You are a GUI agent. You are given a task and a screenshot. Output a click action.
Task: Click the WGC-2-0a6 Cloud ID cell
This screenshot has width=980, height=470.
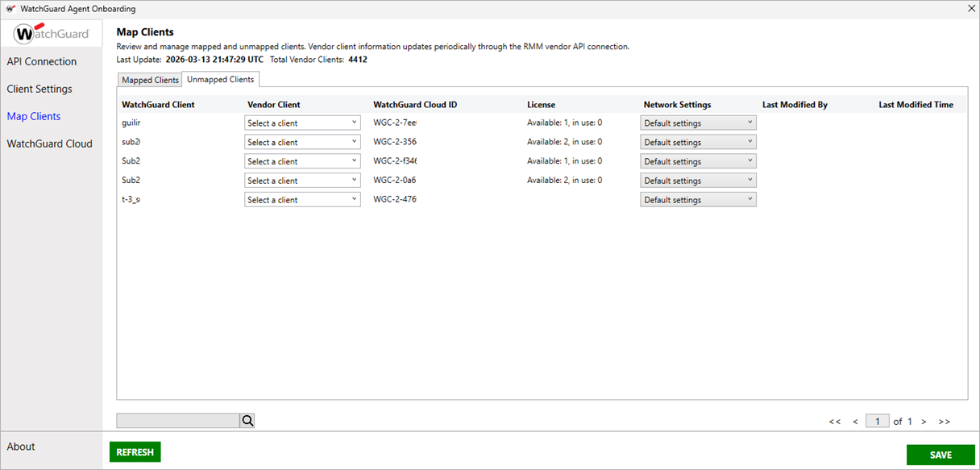[395, 181]
